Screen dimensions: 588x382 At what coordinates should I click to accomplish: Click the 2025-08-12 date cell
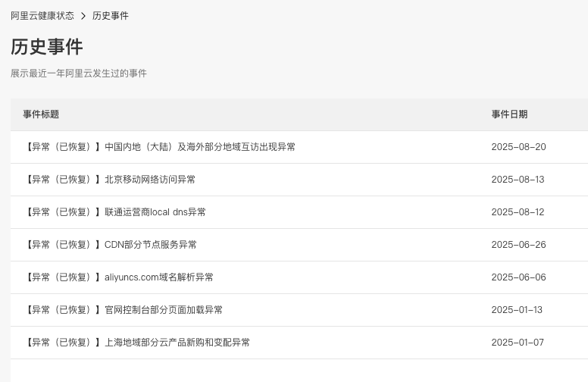(x=518, y=212)
